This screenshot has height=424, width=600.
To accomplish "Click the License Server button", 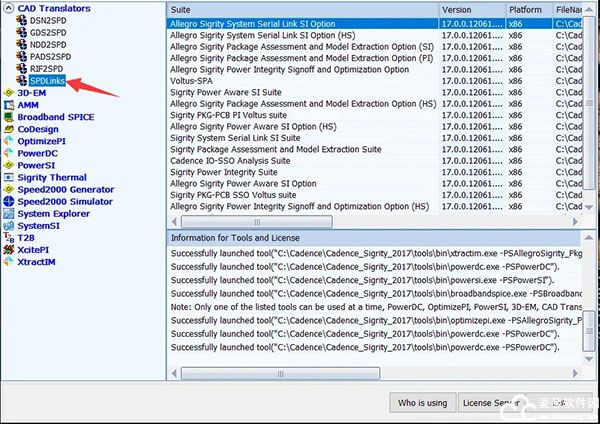I will click(490, 402).
